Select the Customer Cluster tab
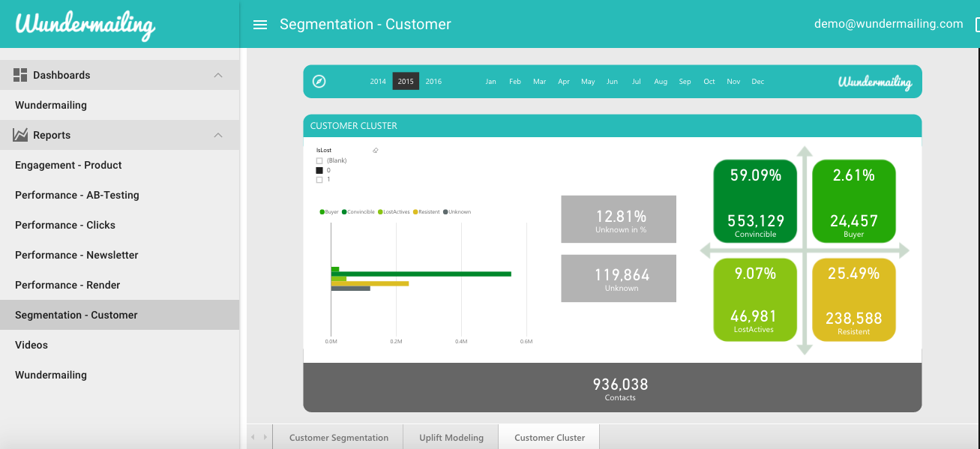This screenshot has height=449, width=980. [x=550, y=438]
